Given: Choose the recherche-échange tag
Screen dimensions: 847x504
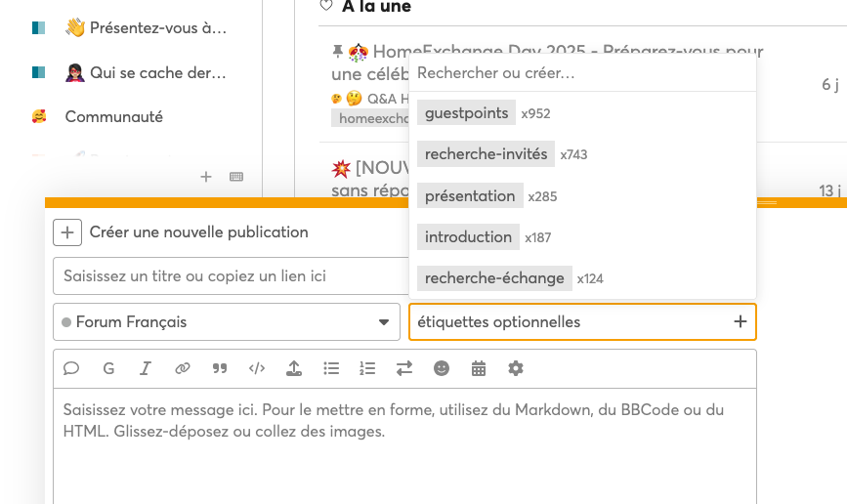Looking at the screenshot, I should (494, 278).
